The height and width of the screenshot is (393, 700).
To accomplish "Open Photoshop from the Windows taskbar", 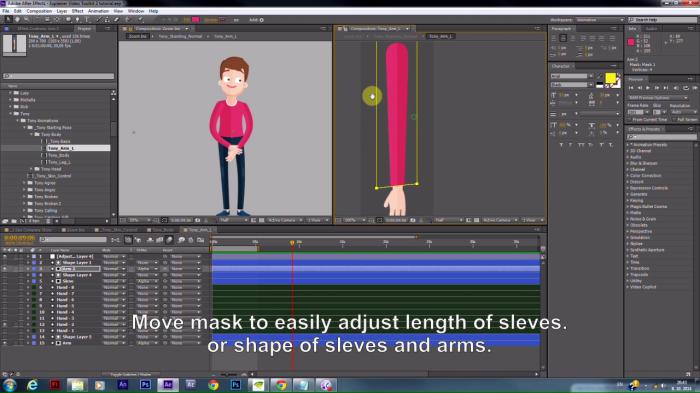I will [145, 385].
